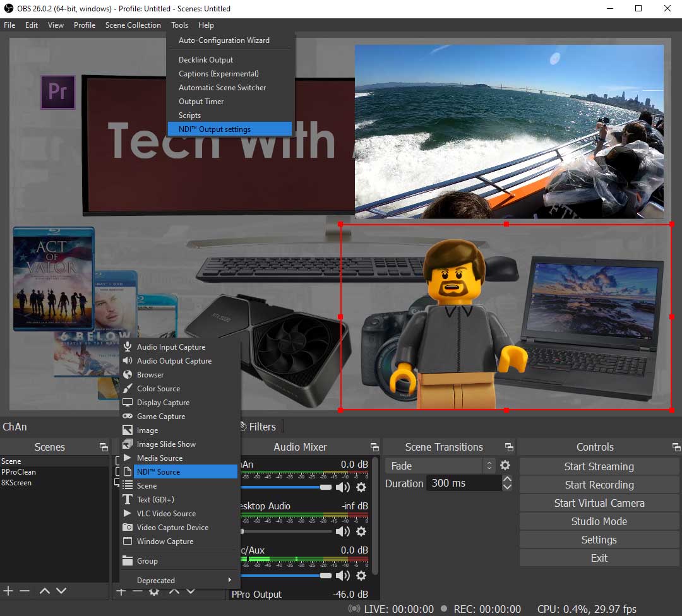Image resolution: width=682 pixels, height=616 pixels.
Task: Choose NDI Output settings from Tools menu
Action: pos(230,129)
